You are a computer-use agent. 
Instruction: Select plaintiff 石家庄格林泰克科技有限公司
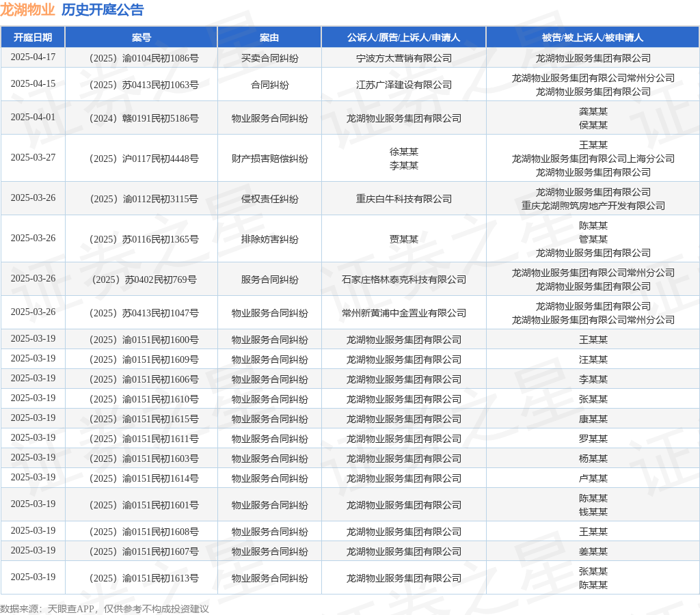click(x=404, y=279)
